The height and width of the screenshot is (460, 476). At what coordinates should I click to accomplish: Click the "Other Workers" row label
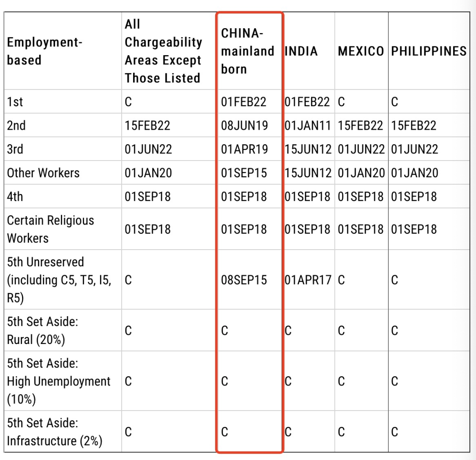coord(43,173)
